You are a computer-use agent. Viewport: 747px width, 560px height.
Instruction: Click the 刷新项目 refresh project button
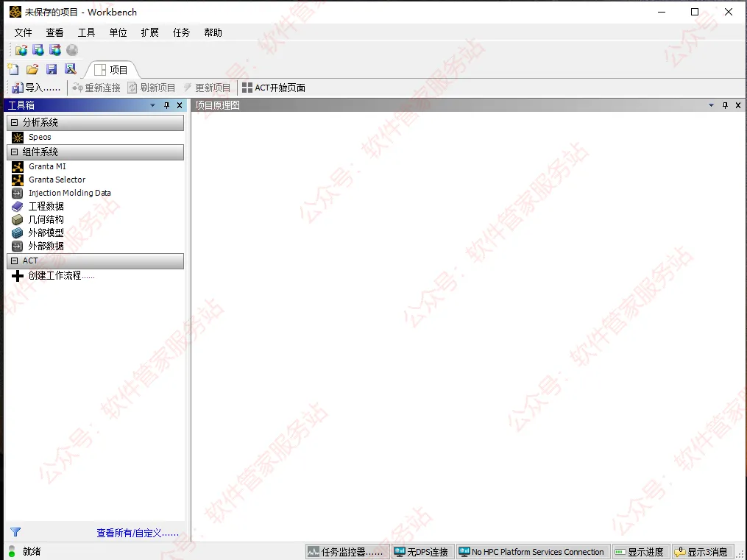[x=152, y=88]
